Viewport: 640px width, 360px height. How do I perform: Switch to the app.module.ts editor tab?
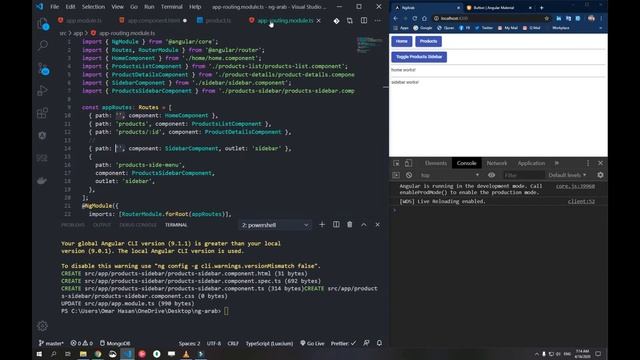[x=83, y=20]
